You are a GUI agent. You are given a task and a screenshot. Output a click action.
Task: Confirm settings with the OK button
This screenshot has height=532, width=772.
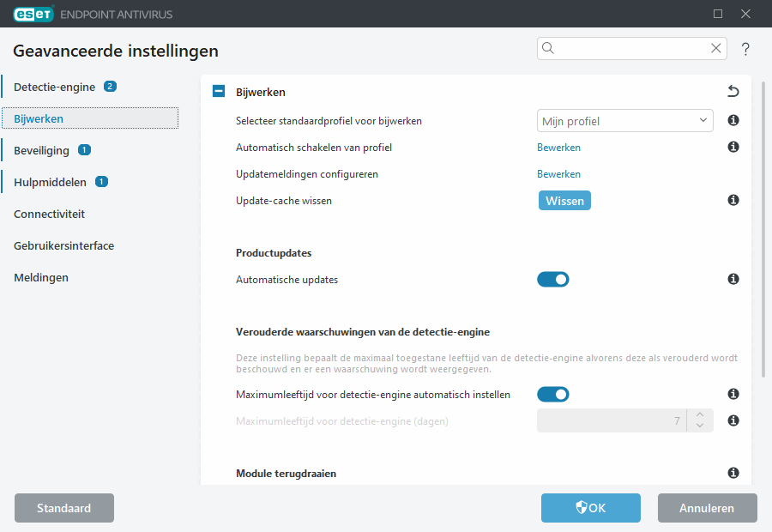pyautogui.click(x=590, y=508)
